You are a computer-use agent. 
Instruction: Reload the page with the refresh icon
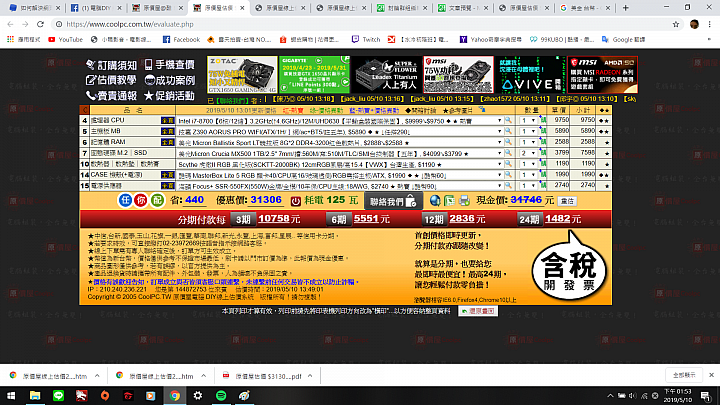point(40,24)
